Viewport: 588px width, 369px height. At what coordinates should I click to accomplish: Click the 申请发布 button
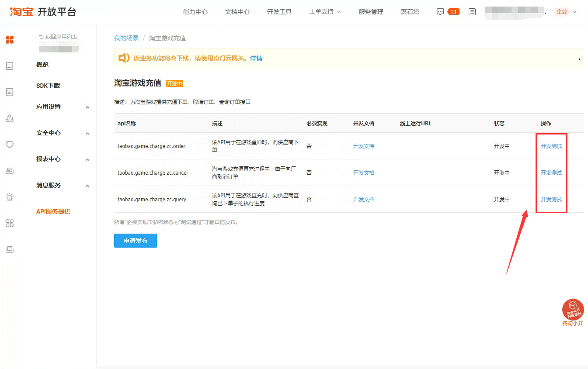click(136, 241)
